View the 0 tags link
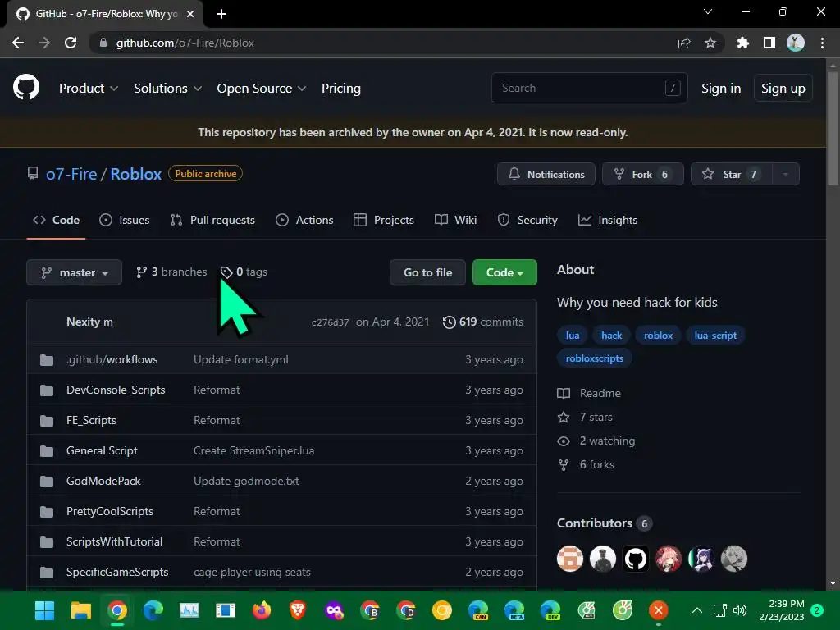Screen dimensions: 840x630 (x=244, y=272)
